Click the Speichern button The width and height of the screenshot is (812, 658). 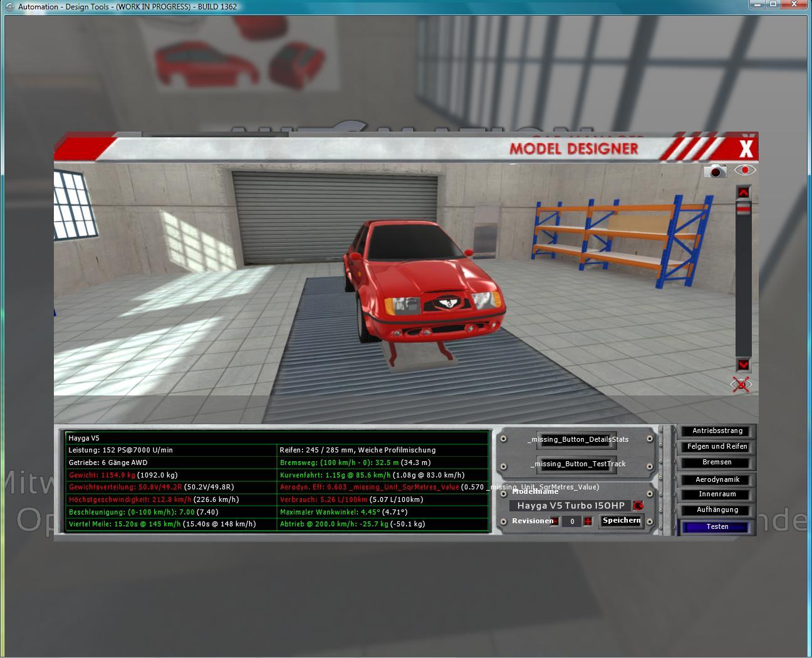coord(622,521)
